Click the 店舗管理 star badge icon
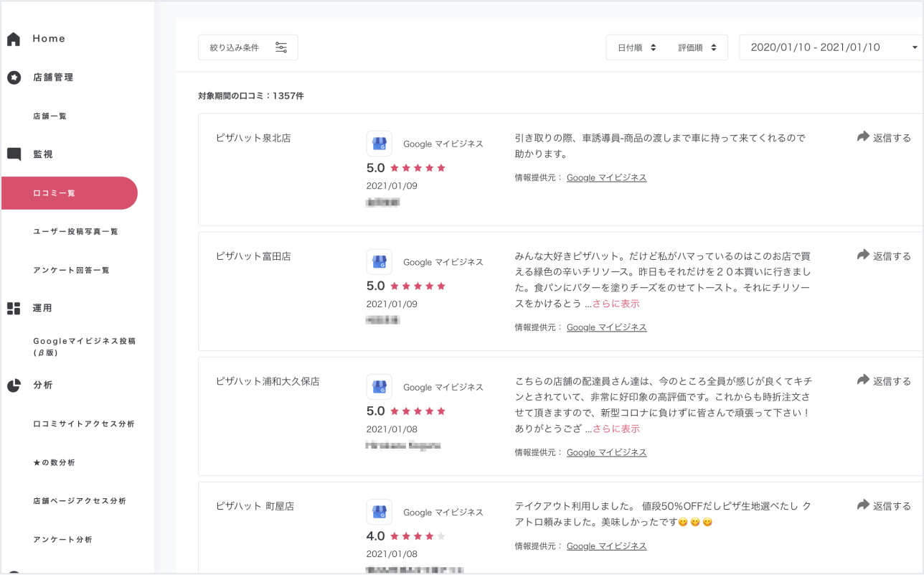Viewport: 924px width, 575px height. pos(14,78)
